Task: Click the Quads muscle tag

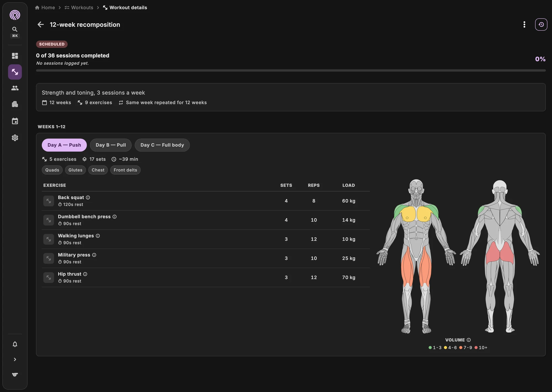Action: 52,170
